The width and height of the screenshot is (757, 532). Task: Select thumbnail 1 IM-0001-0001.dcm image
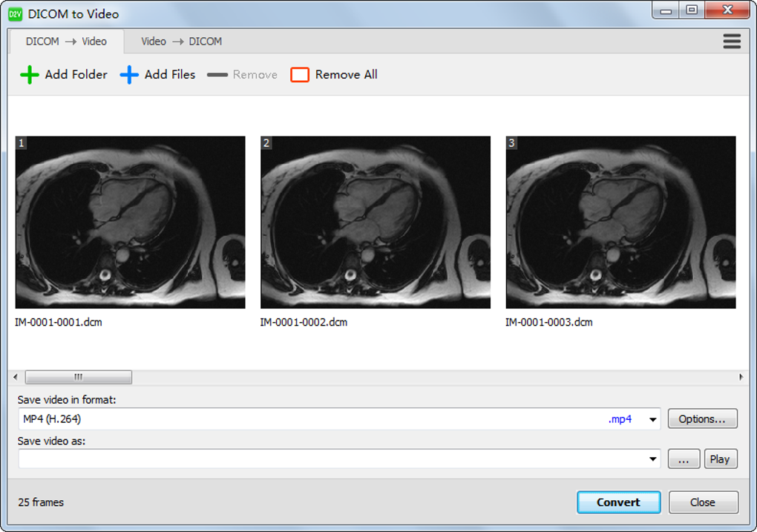click(x=131, y=222)
